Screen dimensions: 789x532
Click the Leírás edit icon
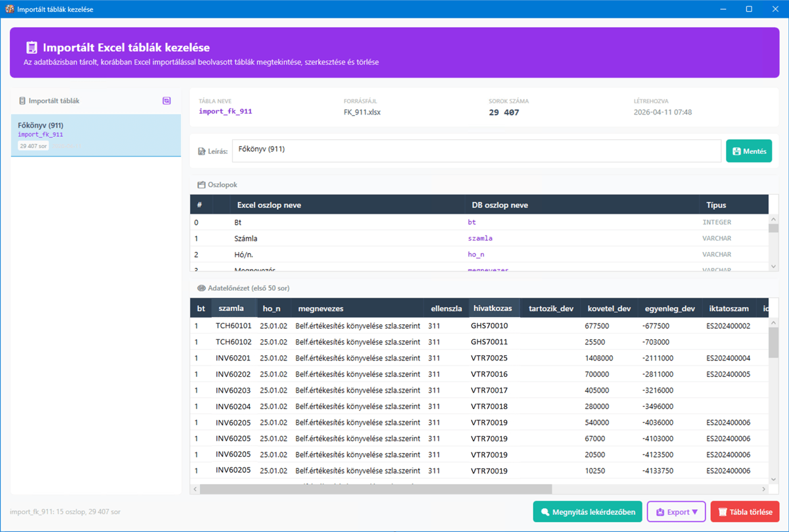[202, 151]
